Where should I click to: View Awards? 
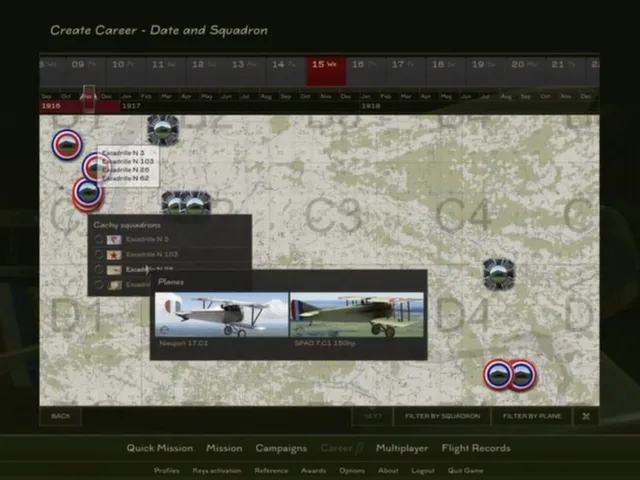(x=313, y=471)
